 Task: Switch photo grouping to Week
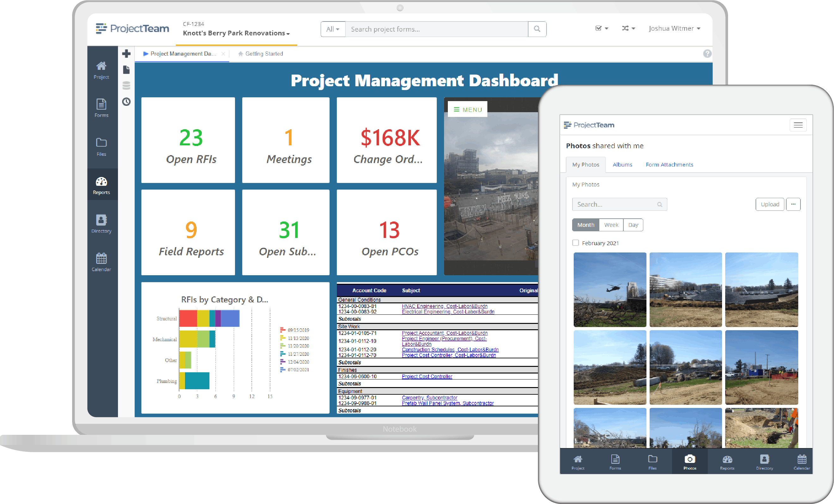coord(611,225)
